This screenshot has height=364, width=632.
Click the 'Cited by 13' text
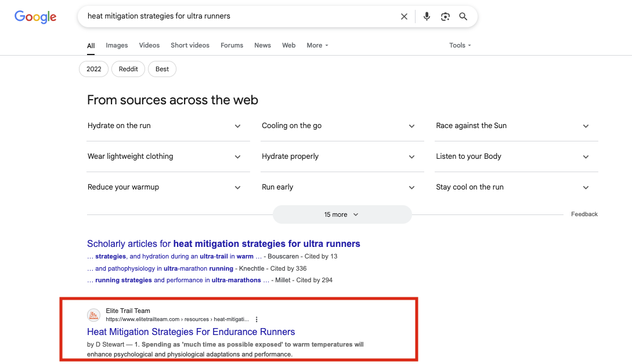[321, 257]
